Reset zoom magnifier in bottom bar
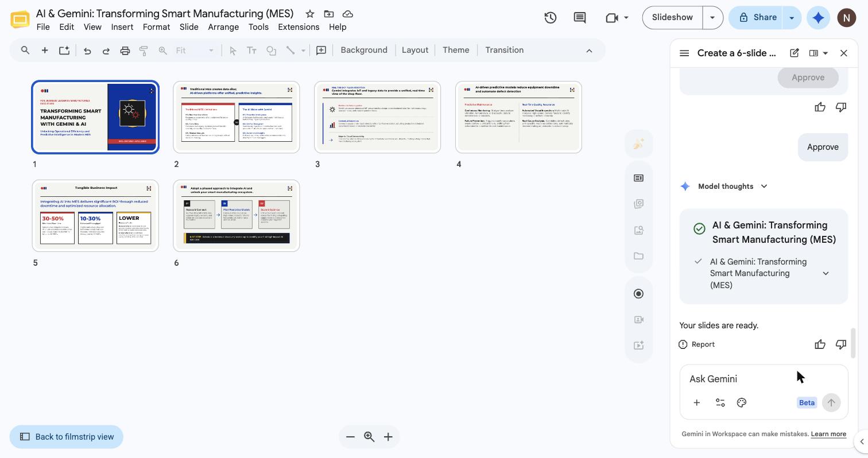This screenshot has width=868, height=458. 369,437
